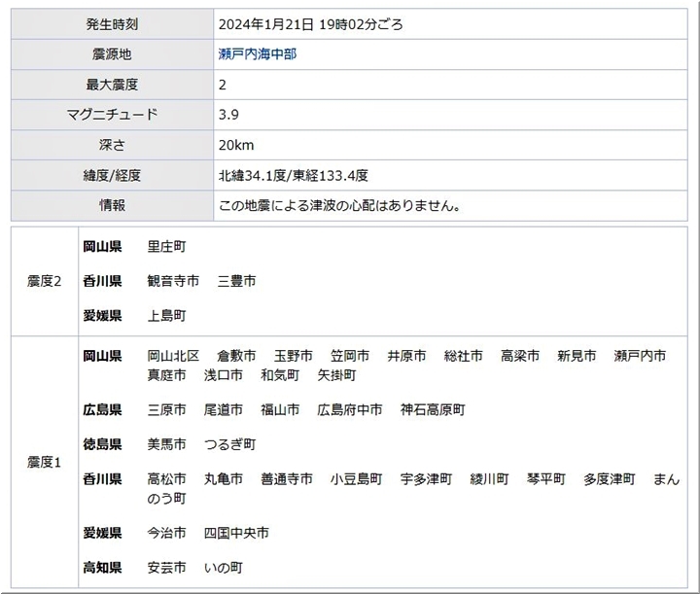The height and width of the screenshot is (594, 700).
Task: Click the 震度2 section label
Action: pyautogui.click(x=44, y=281)
